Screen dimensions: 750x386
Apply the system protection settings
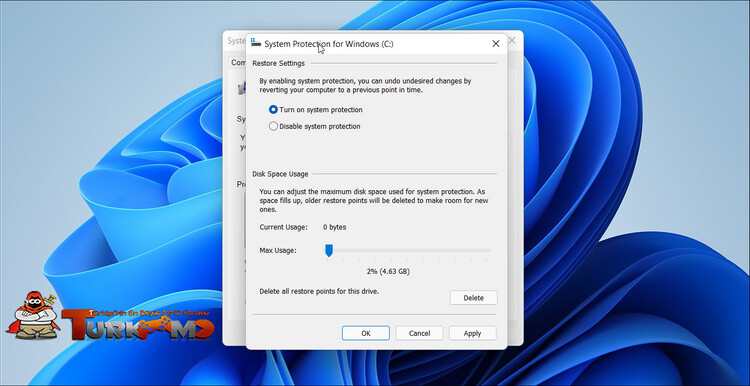473,333
